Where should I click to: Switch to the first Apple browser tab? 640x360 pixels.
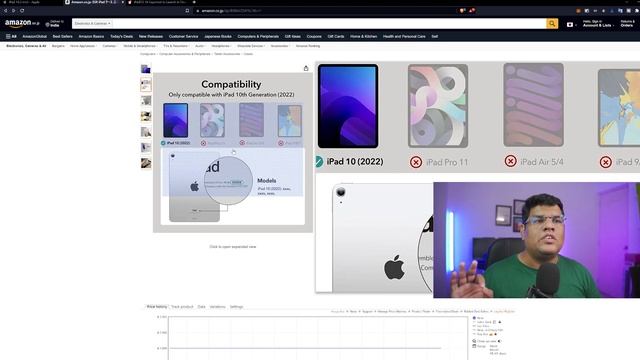click(24, 2)
